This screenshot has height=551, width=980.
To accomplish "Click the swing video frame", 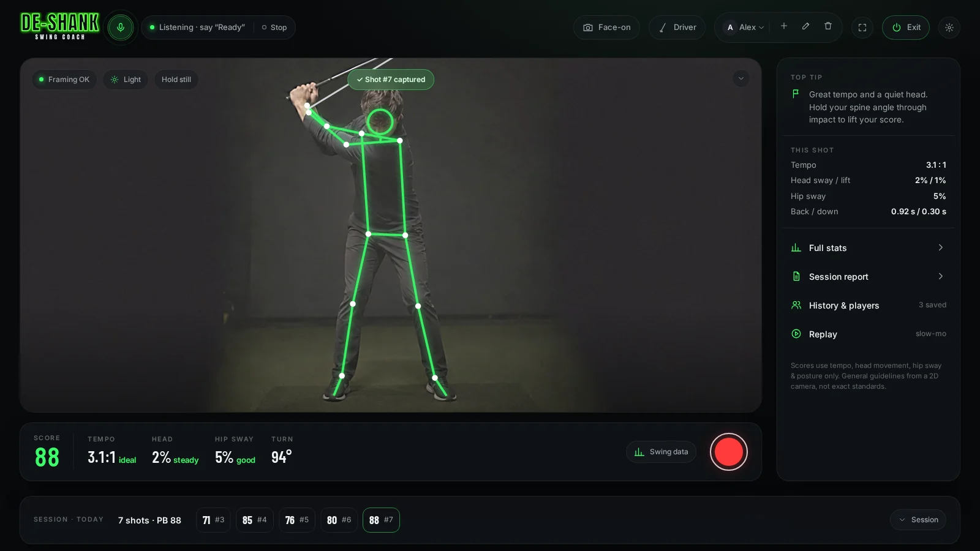I will [391, 235].
